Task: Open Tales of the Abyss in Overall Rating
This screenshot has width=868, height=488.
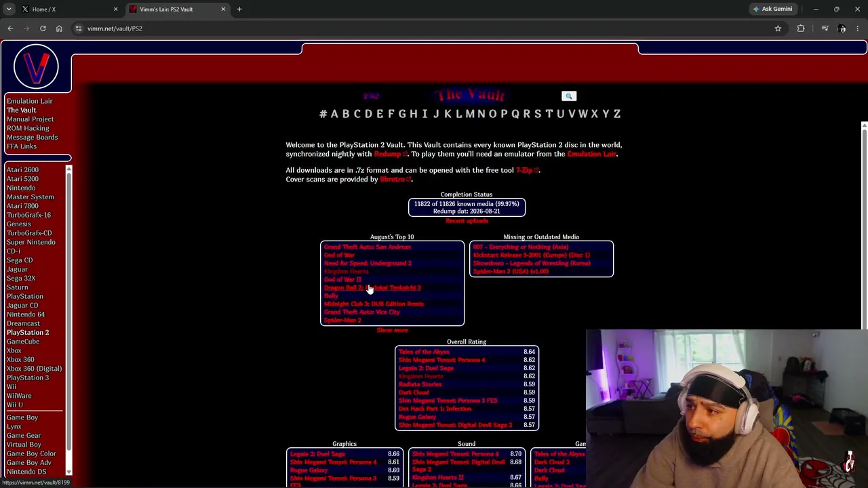Action: [424, 352]
